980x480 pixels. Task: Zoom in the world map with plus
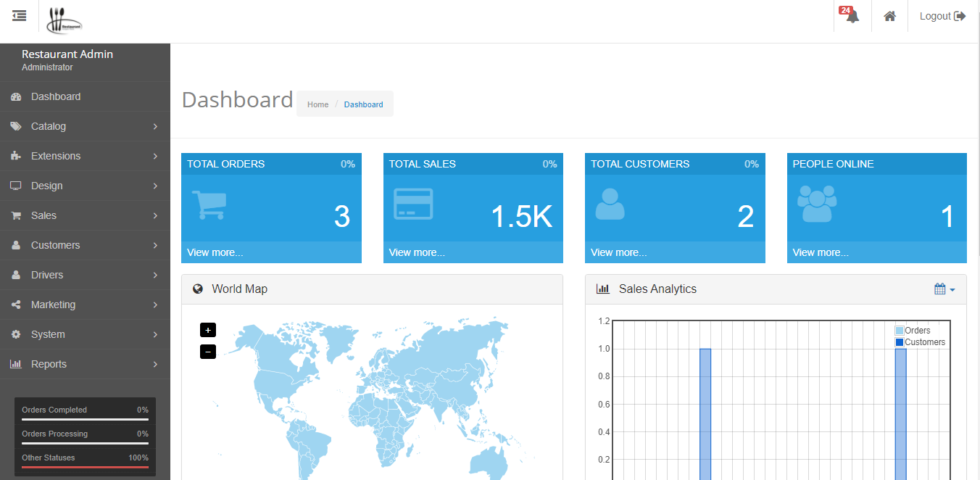click(208, 330)
